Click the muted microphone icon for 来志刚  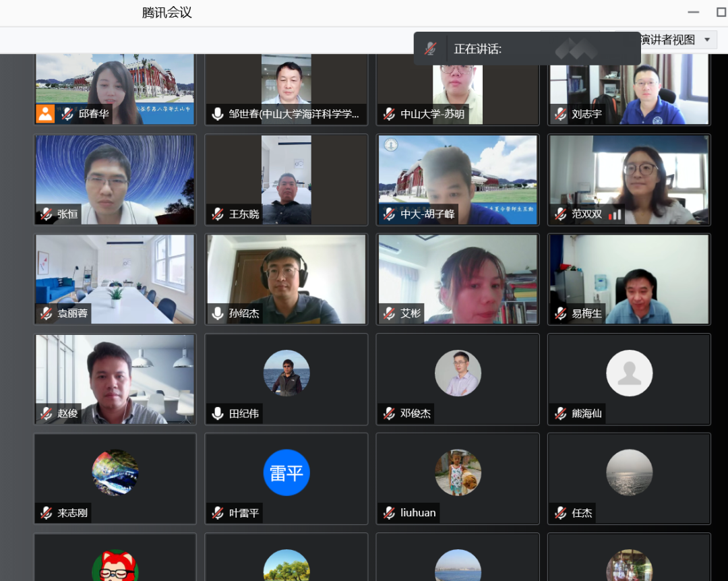pos(46,513)
